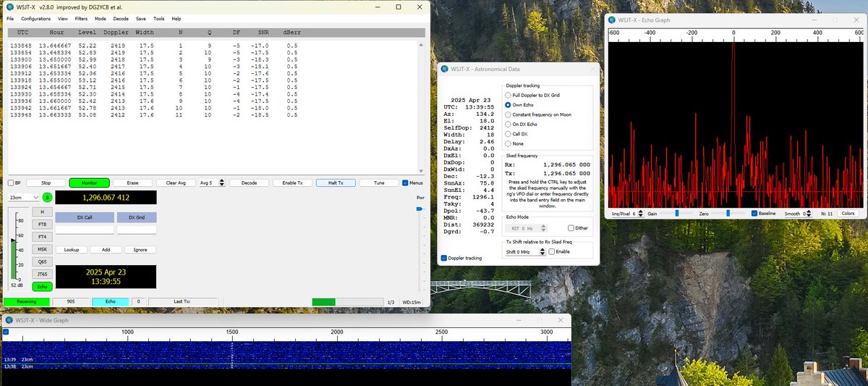Enable the BP checkbox

click(x=12, y=182)
